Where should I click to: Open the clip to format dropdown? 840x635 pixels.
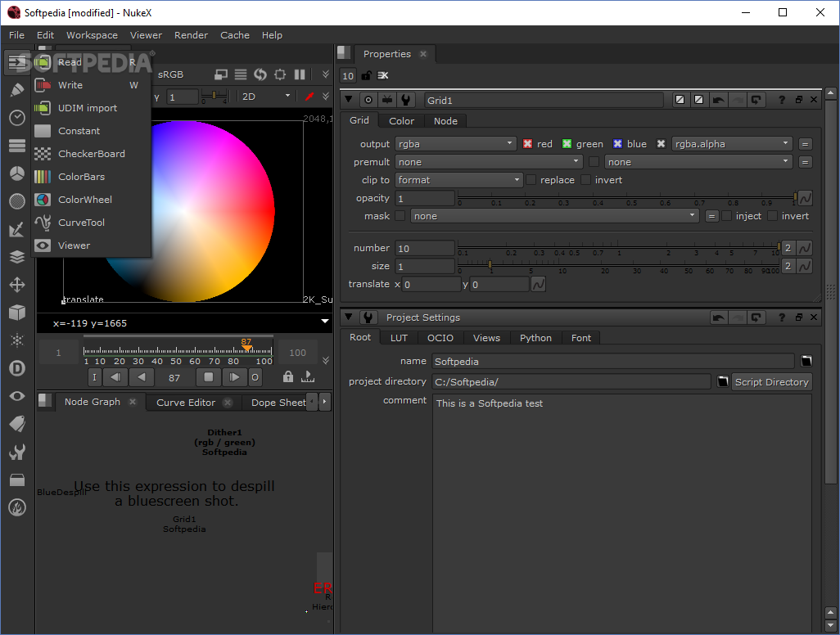(459, 180)
